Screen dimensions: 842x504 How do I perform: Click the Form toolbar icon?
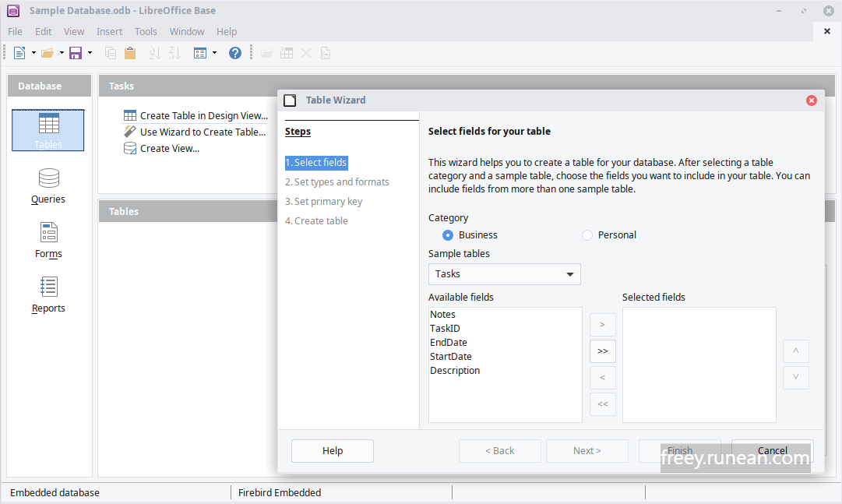click(x=200, y=53)
